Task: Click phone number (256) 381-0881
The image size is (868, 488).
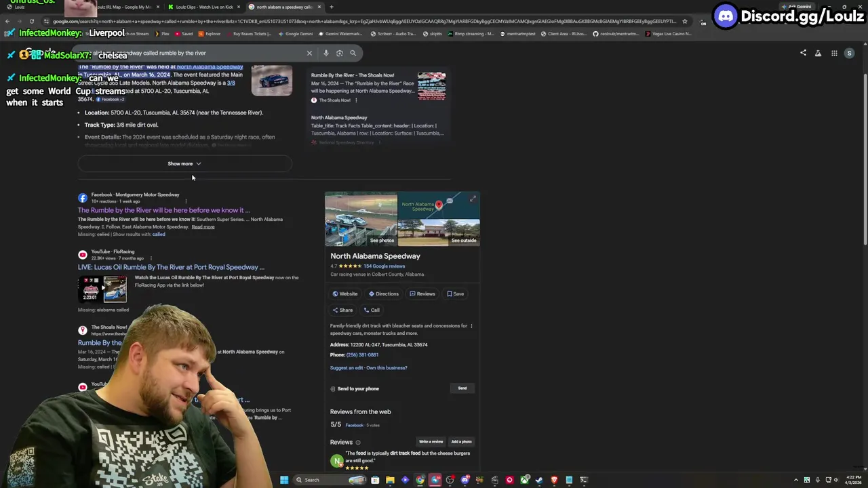Action: pos(363,355)
